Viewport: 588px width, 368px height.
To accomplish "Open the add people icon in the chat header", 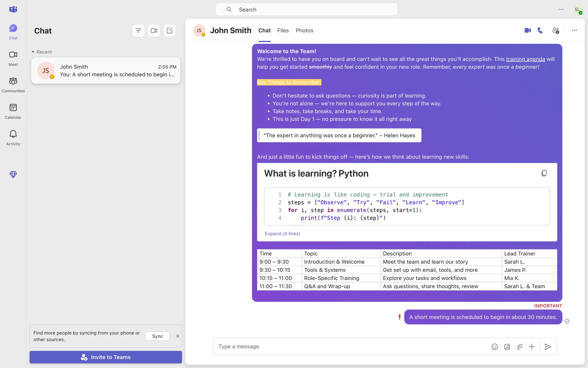I will coord(556,30).
